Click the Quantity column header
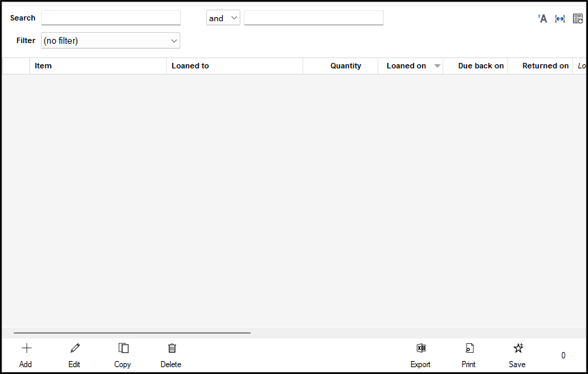 (x=346, y=66)
